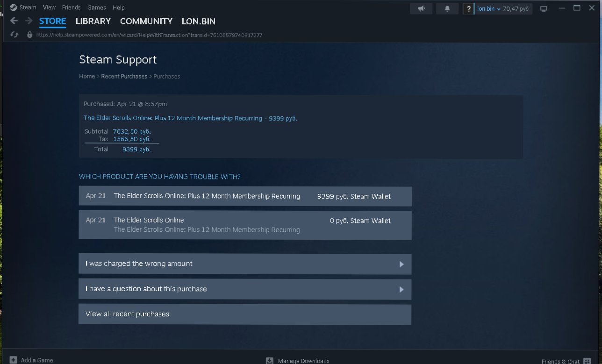The image size is (602, 364).
Task: Click the Home breadcrumb link
Action: [87, 76]
